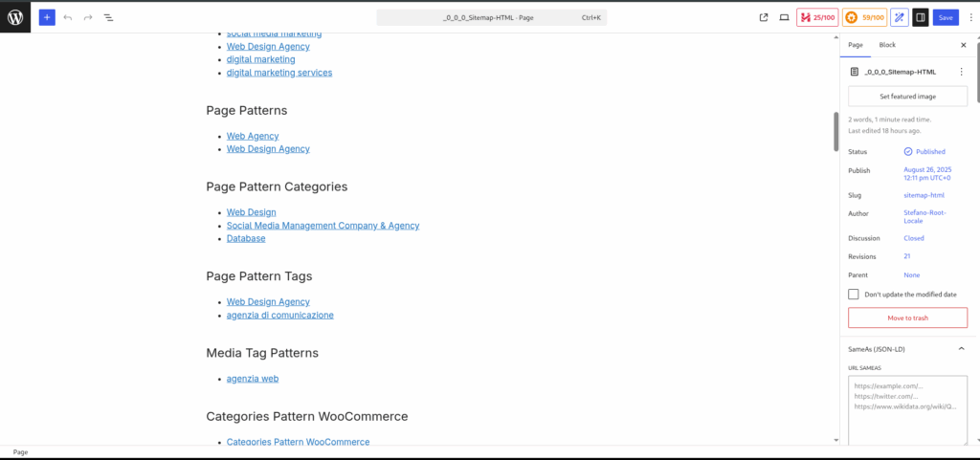
Task: Click the magic wand AI tools icon
Action: click(x=900, y=17)
